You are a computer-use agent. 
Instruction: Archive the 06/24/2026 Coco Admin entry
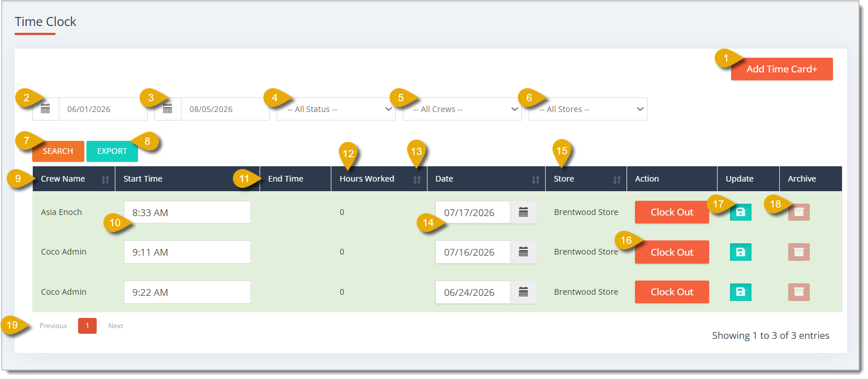pos(799,292)
